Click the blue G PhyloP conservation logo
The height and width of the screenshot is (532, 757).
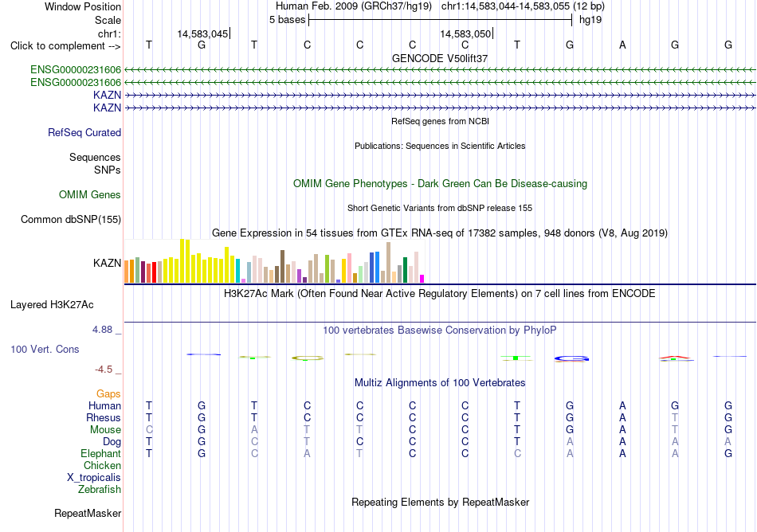(x=571, y=359)
